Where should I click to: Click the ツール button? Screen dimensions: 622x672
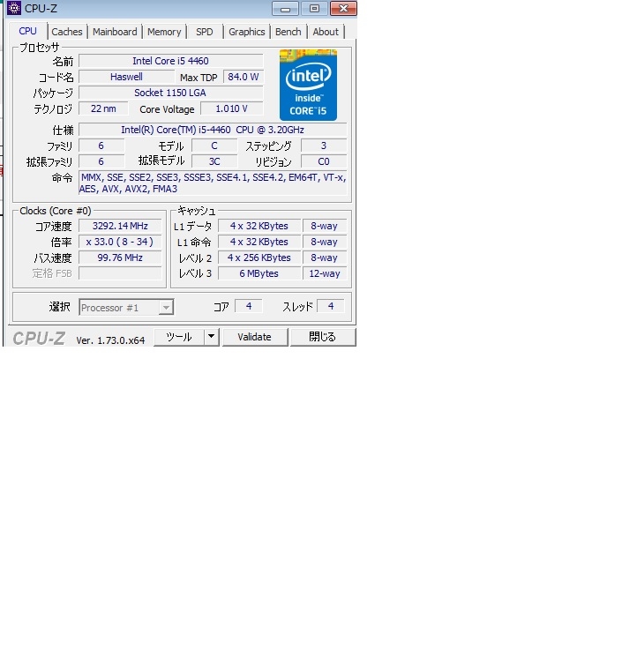click(179, 337)
